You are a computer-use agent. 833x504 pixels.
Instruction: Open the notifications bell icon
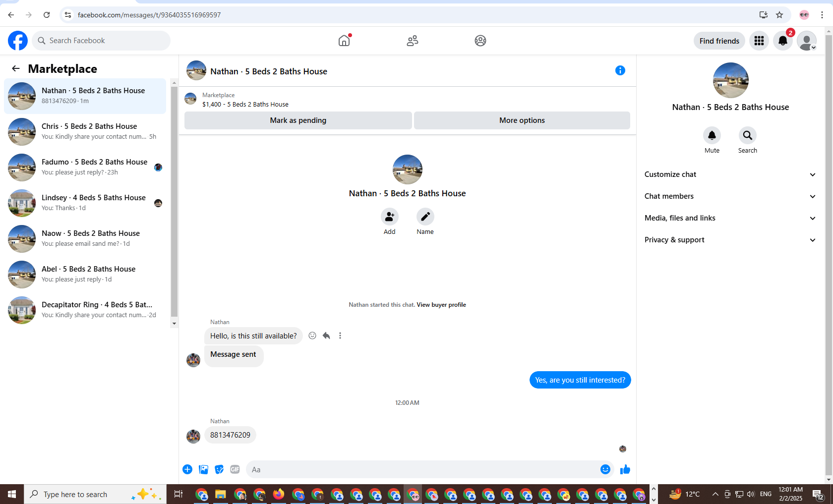pos(783,41)
